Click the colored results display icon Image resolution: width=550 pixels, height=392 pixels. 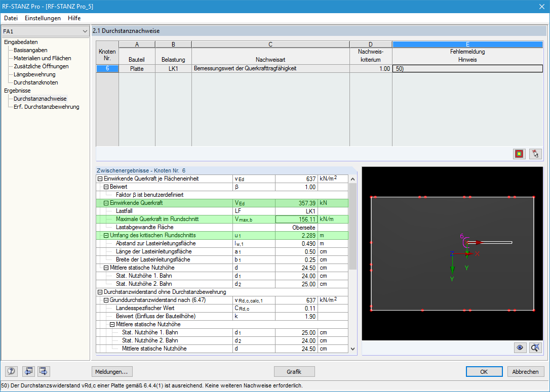pyautogui.click(x=519, y=154)
